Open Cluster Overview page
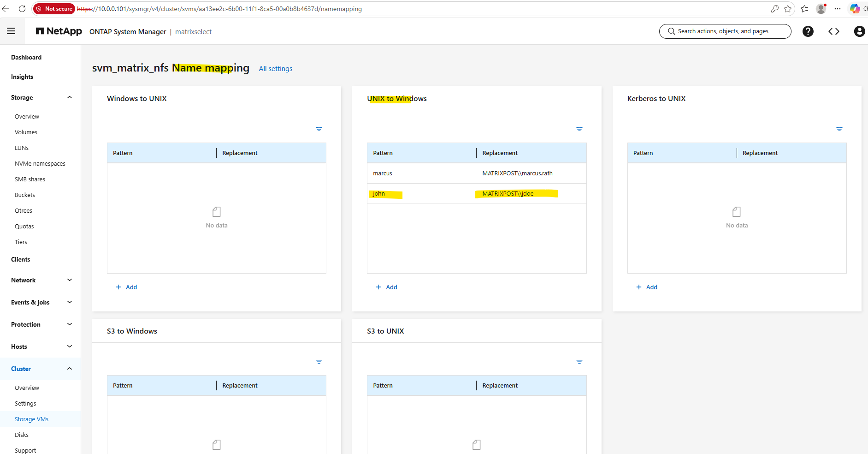This screenshot has height=454, width=868. [27, 388]
